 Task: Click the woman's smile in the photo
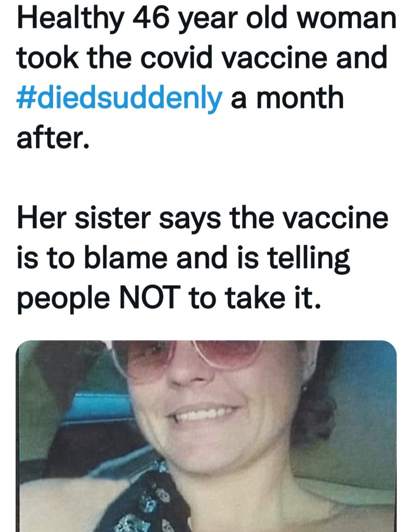(x=203, y=415)
